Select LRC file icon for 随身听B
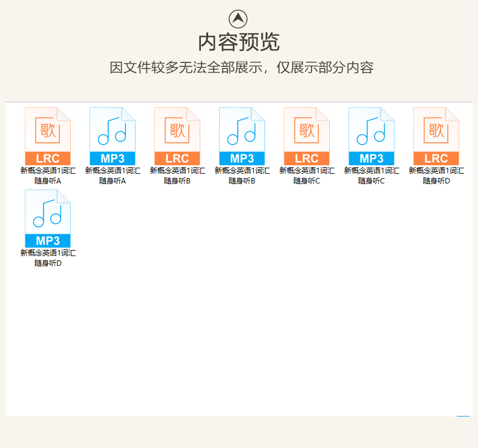Viewport: 478px width, 448px height. point(177,136)
